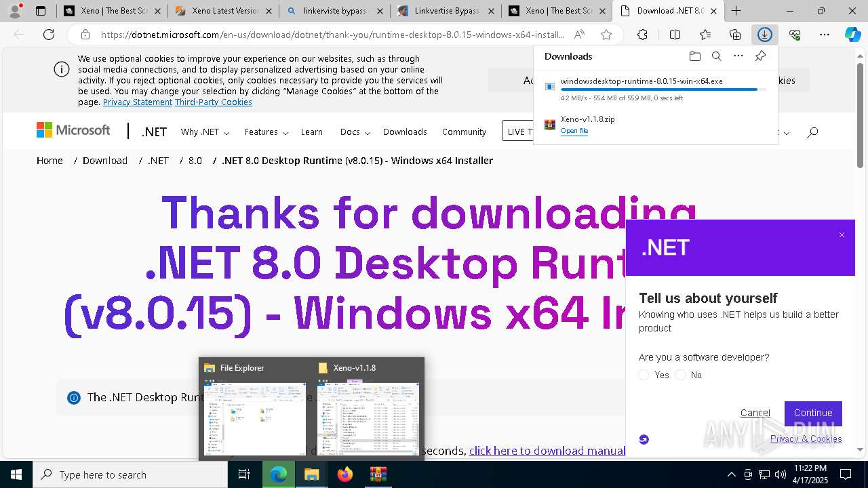The height and width of the screenshot is (488, 868).
Task: Show hidden tray icons chevron
Action: tap(731, 474)
